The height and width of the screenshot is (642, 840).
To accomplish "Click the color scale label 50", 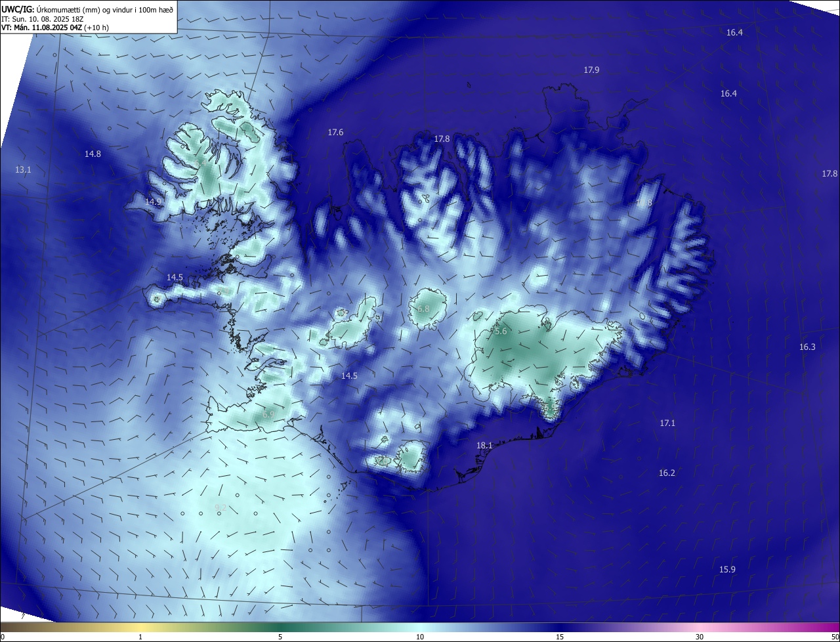I will (x=835, y=637).
